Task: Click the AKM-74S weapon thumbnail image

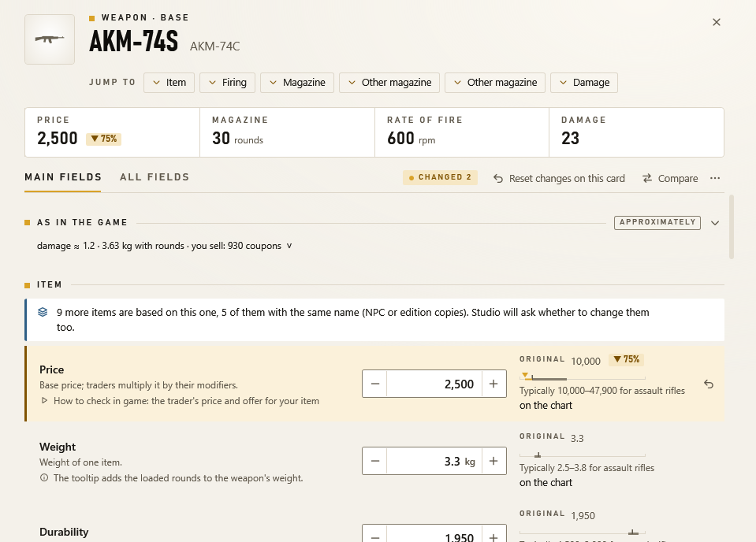Action: tap(50, 39)
